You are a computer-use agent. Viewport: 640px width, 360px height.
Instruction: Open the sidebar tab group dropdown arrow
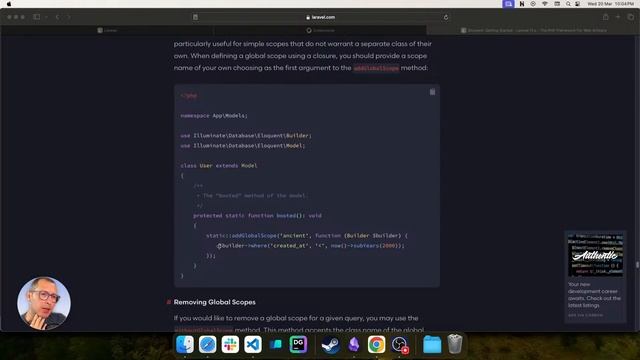click(46, 17)
